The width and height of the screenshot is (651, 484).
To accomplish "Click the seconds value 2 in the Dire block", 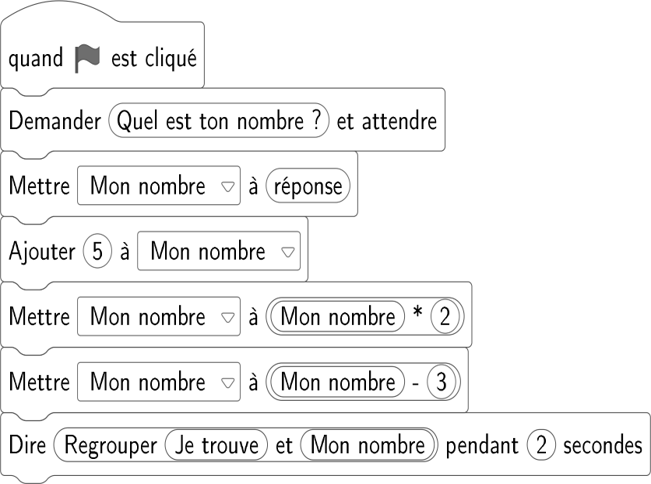I will [541, 446].
